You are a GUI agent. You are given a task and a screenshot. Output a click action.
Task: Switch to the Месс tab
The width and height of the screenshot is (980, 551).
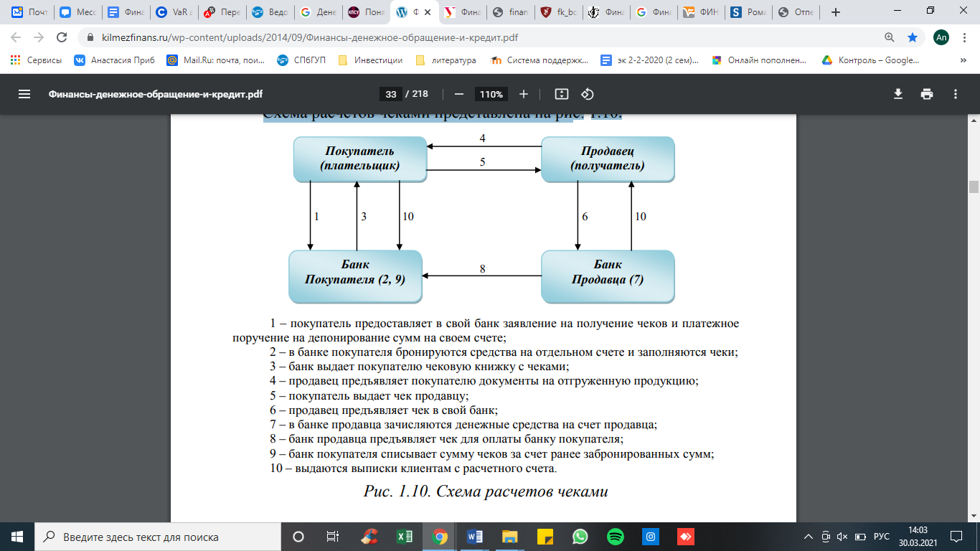coord(77,12)
